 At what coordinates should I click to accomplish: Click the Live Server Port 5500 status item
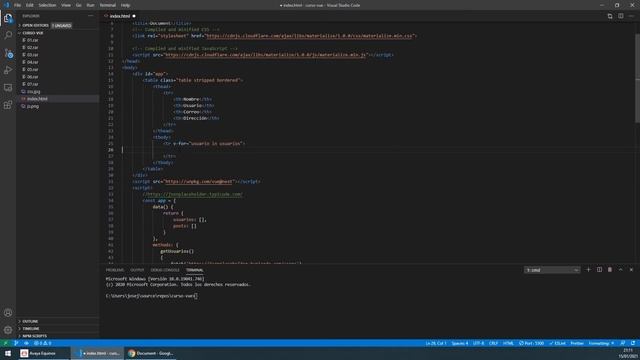pyautogui.click(x=531, y=343)
